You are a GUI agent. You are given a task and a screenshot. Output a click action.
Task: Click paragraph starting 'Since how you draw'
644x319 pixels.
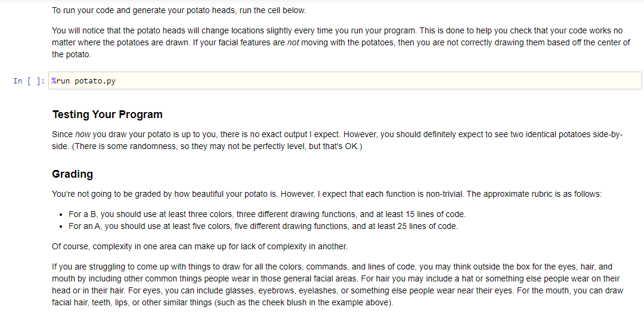334,135
